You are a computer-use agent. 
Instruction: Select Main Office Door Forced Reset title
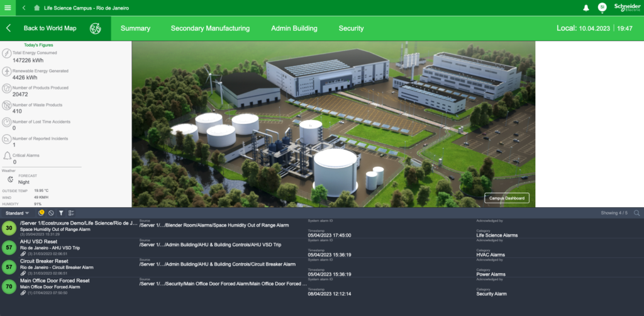pos(55,280)
